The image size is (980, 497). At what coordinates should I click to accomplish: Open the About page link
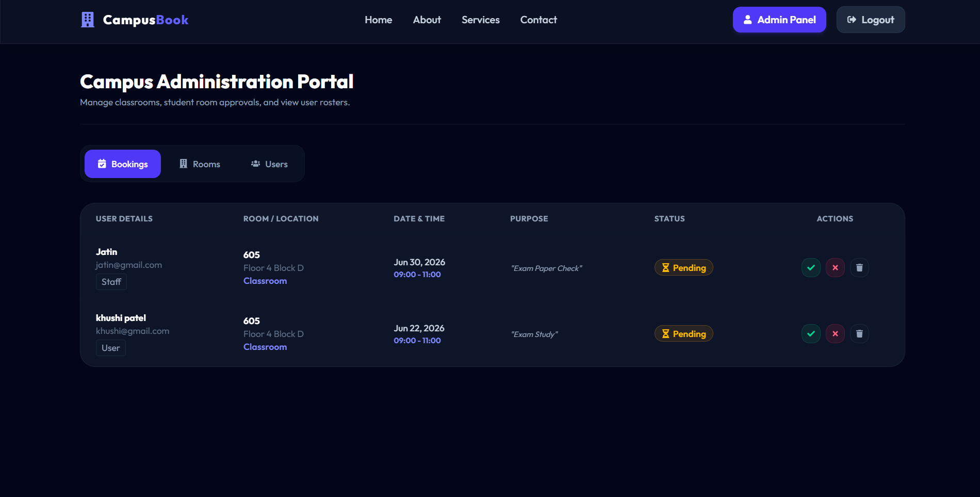coord(427,20)
